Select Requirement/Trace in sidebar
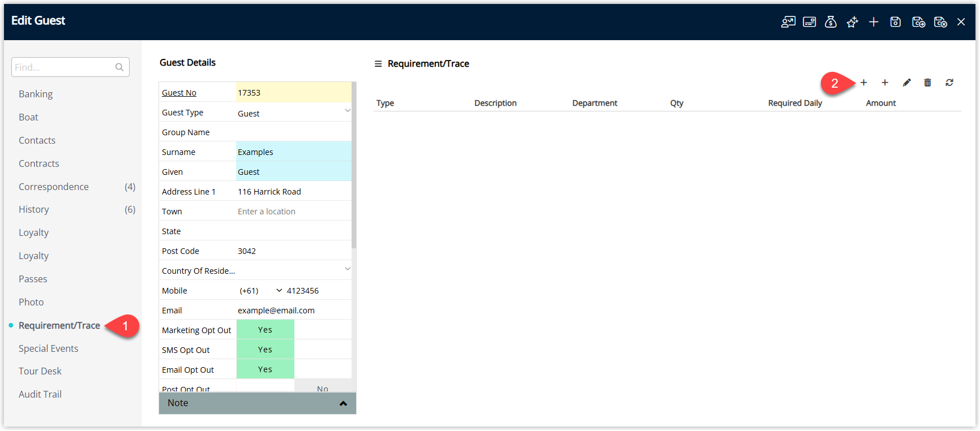This screenshot has height=431, width=980. point(59,325)
